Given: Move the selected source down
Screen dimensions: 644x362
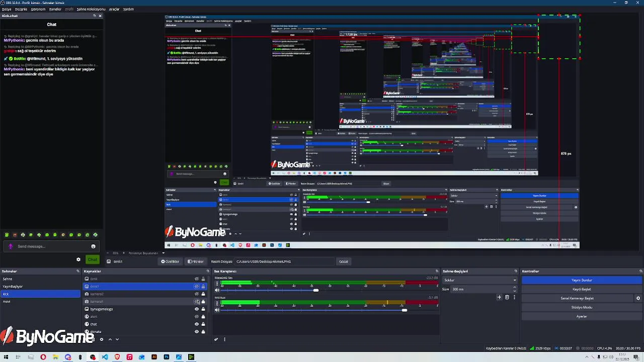Looking at the screenshot, I should (117, 339).
